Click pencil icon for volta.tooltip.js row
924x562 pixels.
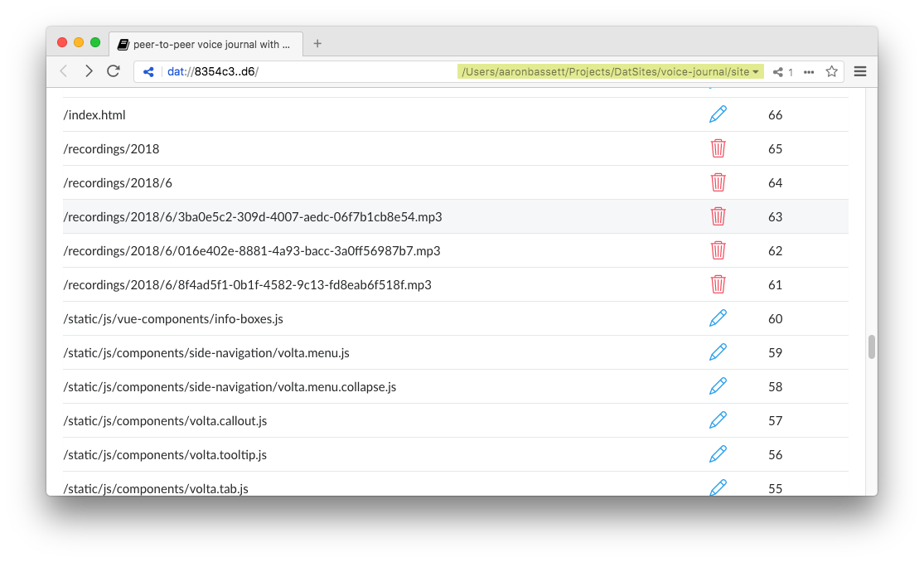pyautogui.click(x=718, y=455)
